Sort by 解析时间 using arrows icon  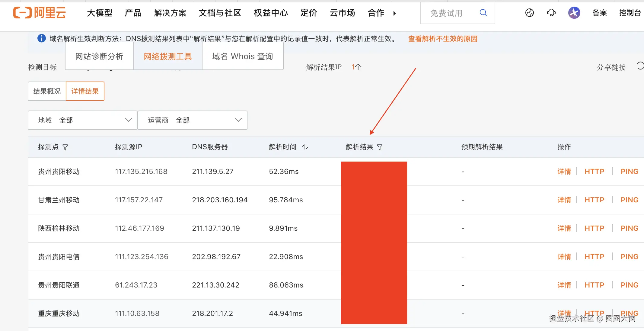(x=305, y=147)
